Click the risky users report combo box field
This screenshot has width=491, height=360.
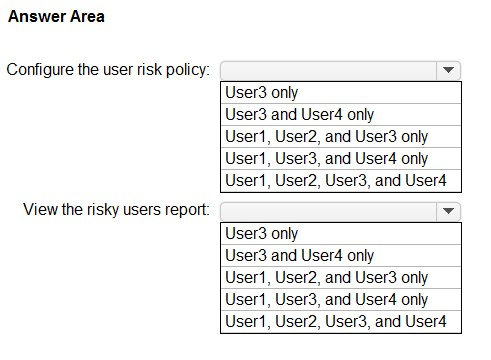(x=340, y=211)
